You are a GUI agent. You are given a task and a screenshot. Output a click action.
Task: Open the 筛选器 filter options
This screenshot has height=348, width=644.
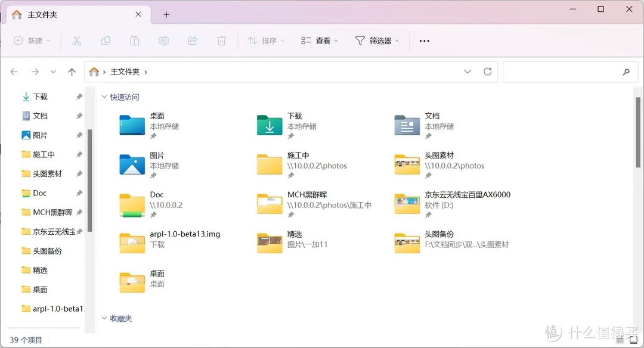pyautogui.click(x=377, y=40)
